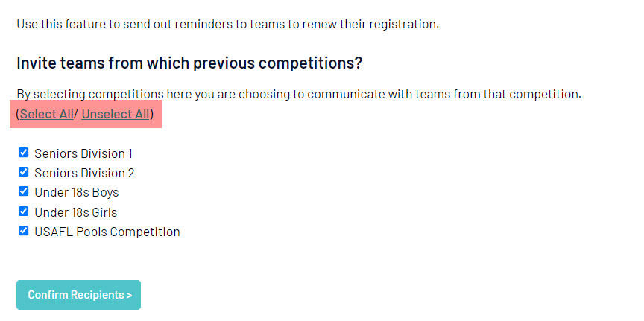Viewport: 644px width, 321px height.
Task: Click the Seniors Division 1 label text
Action: point(83,153)
